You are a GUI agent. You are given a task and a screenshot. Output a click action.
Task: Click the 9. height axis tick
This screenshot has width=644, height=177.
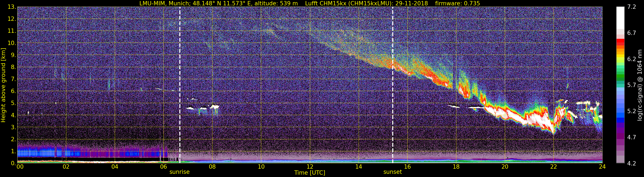(x=13, y=55)
